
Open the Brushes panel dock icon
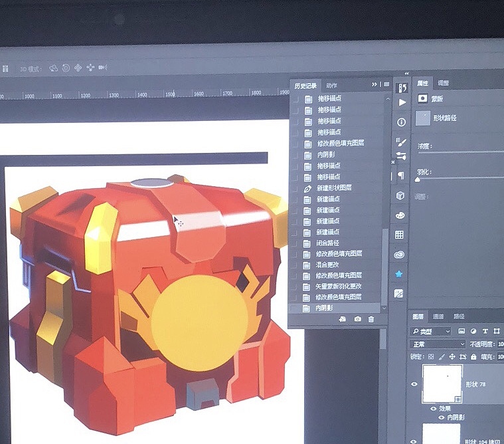[x=401, y=142]
